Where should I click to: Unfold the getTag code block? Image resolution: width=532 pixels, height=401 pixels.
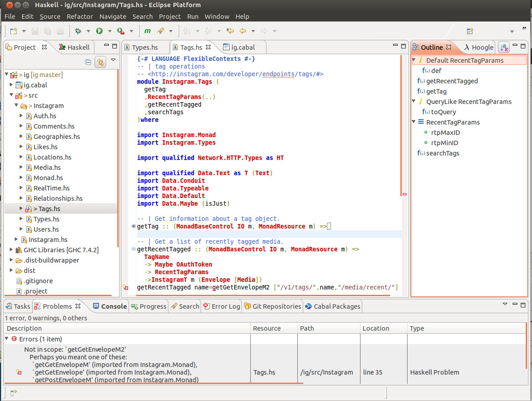133,226
